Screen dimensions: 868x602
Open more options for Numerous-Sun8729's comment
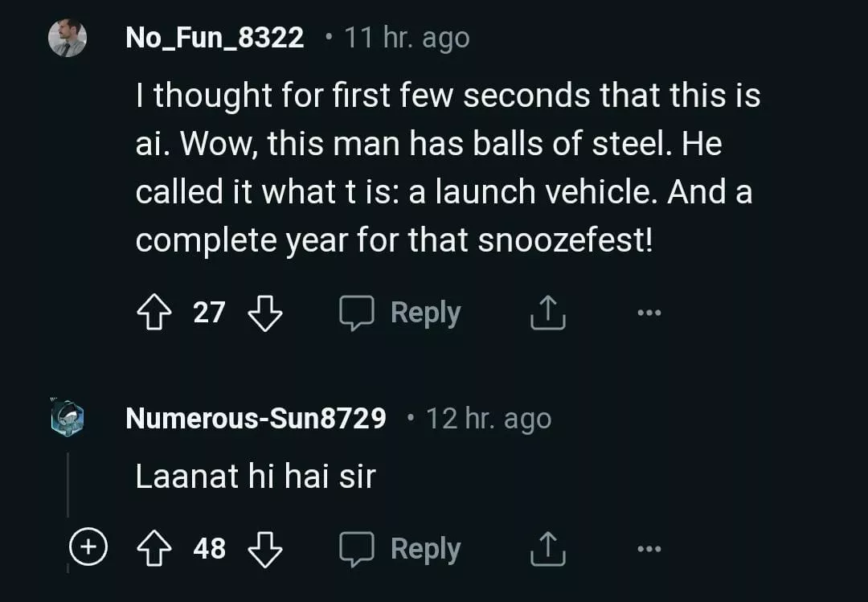click(649, 549)
